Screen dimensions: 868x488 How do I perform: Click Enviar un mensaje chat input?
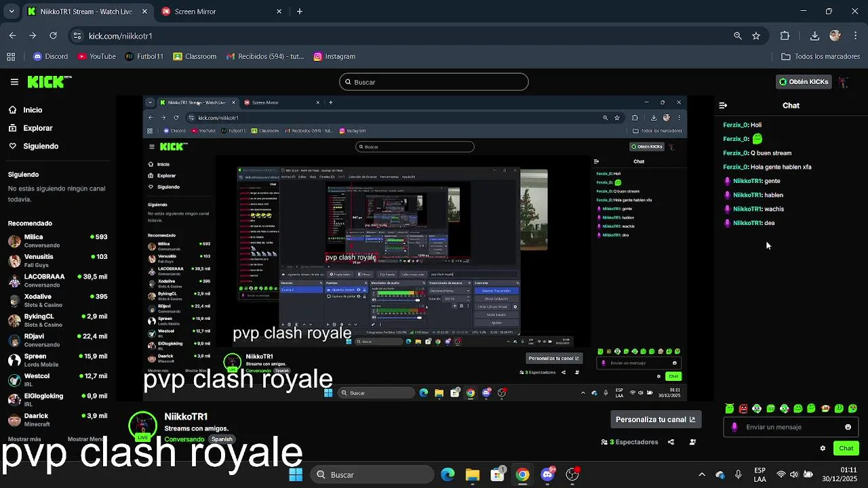point(791,427)
